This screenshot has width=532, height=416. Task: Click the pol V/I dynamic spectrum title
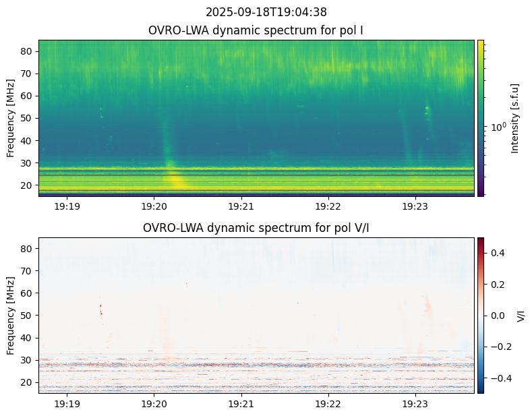click(x=256, y=228)
